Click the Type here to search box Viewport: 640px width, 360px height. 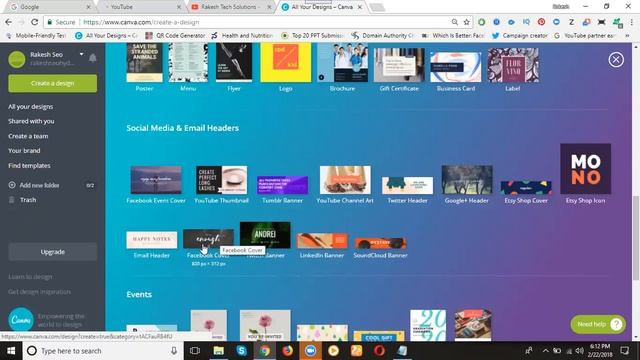click(x=103, y=351)
